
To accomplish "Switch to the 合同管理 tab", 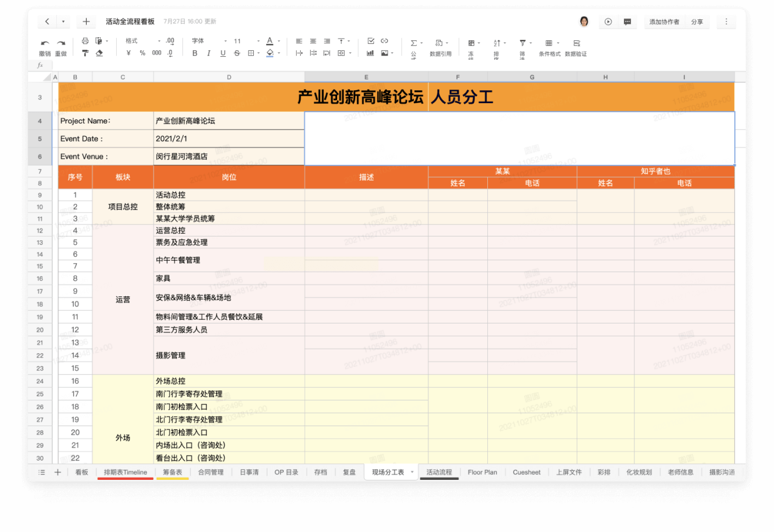I will 211,472.
